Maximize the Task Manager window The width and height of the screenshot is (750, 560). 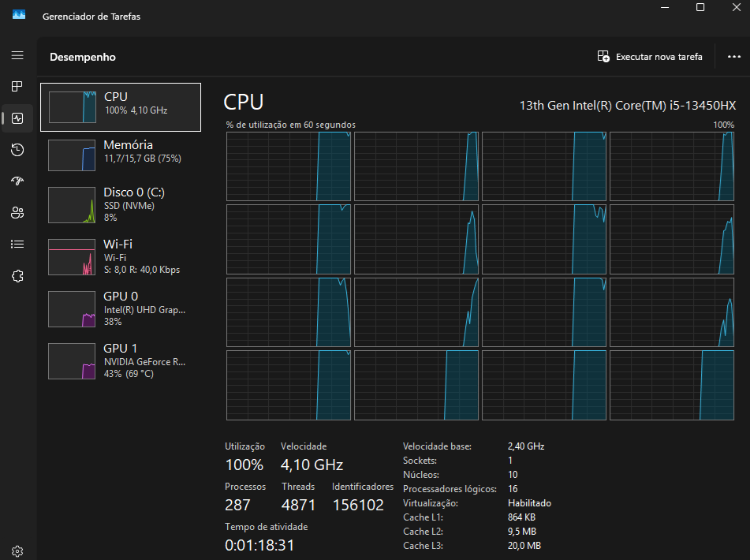pyautogui.click(x=700, y=7)
